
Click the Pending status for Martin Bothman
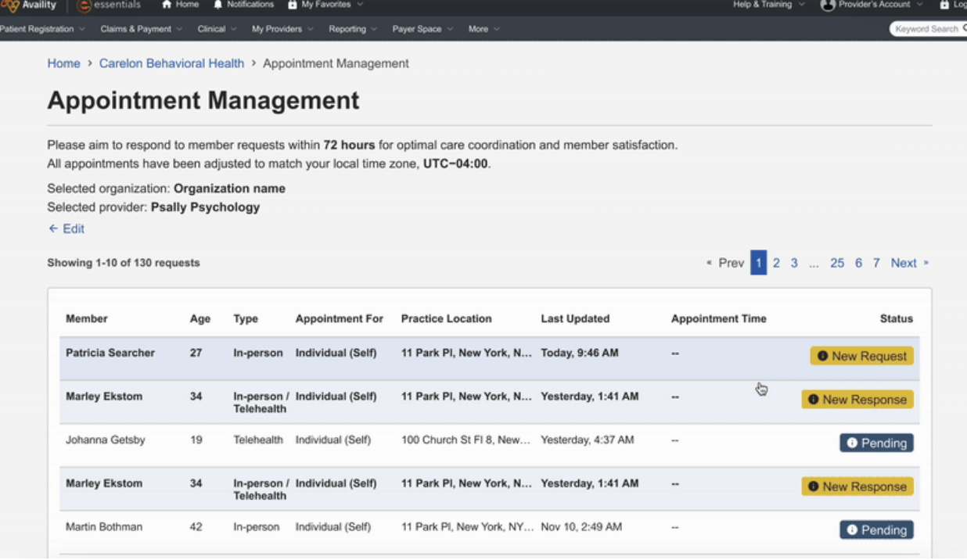click(876, 529)
